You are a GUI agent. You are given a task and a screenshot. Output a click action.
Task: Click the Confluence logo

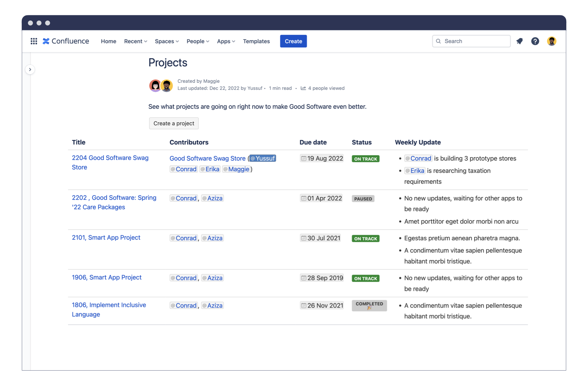[66, 41]
